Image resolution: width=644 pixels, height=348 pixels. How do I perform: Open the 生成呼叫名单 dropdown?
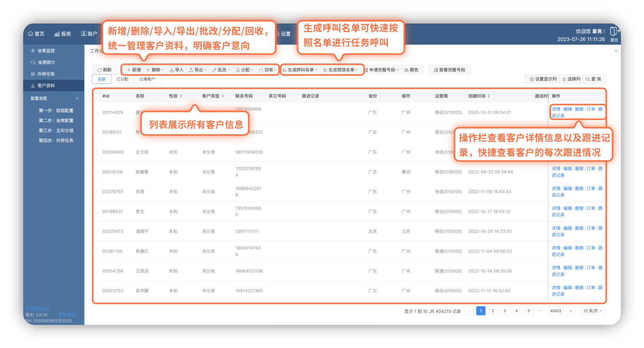click(x=300, y=70)
